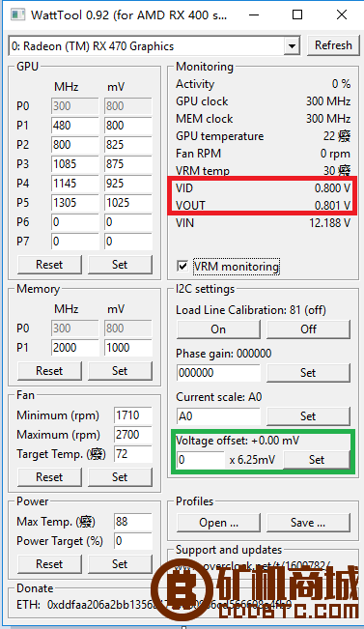Turn Load Line Calibration On
The image size is (364, 629).
(x=218, y=329)
